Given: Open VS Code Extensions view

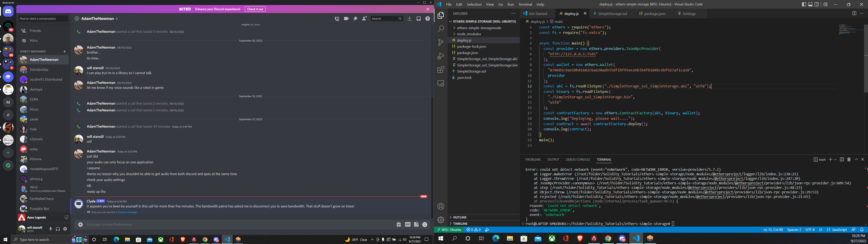Looking at the screenshot, I should [x=441, y=70].
